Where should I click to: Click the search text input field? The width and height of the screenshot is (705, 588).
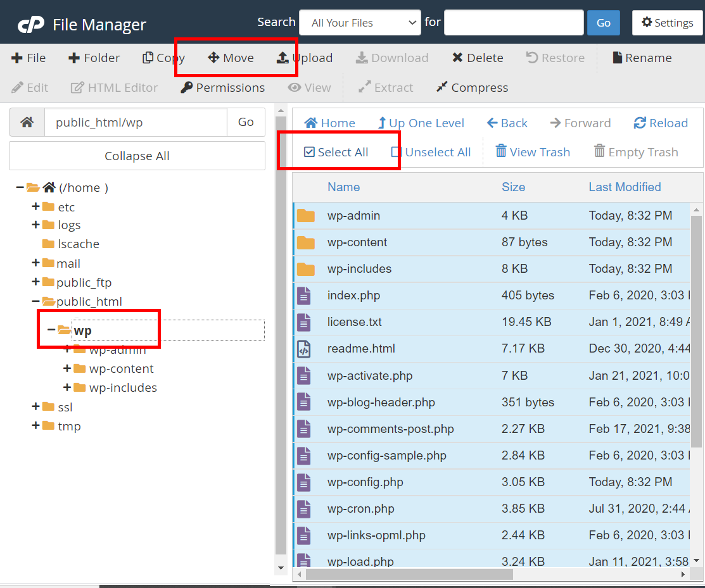[513, 23]
